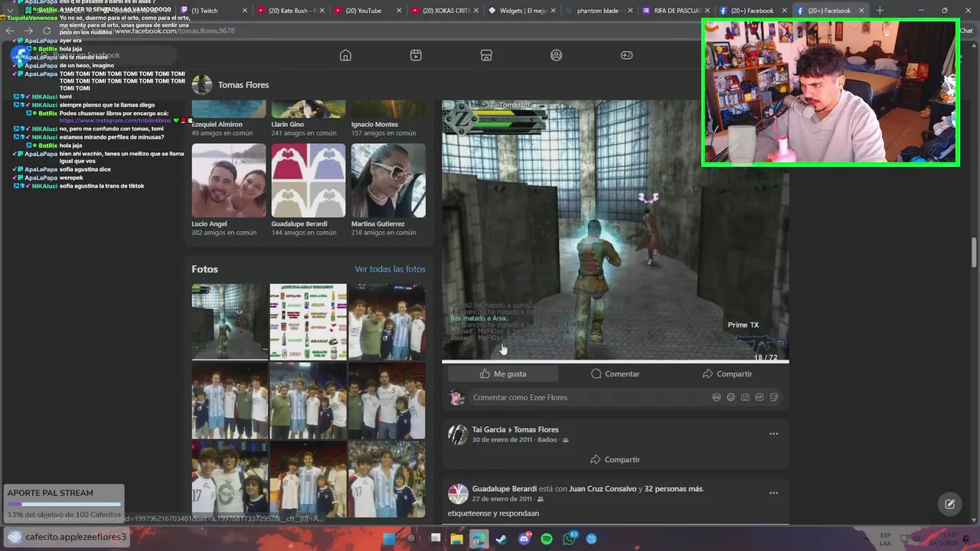Switch to the RIFA DE PASCUAS tab
The image size is (980, 551).
tap(675, 11)
